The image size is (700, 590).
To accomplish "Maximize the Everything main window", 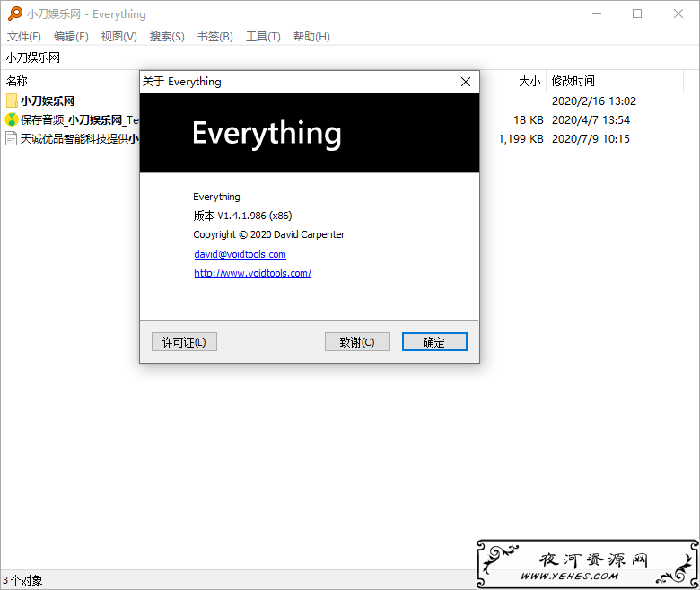I will [x=637, y=13].
